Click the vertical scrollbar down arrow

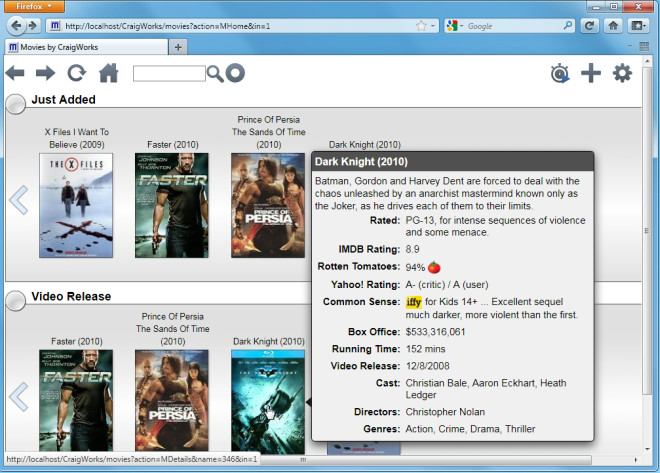647,449
